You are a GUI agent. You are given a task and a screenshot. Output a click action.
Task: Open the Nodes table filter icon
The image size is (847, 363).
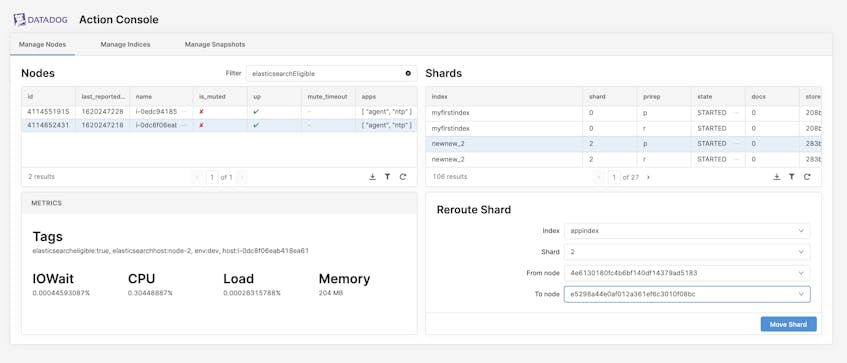pos(387,177)
